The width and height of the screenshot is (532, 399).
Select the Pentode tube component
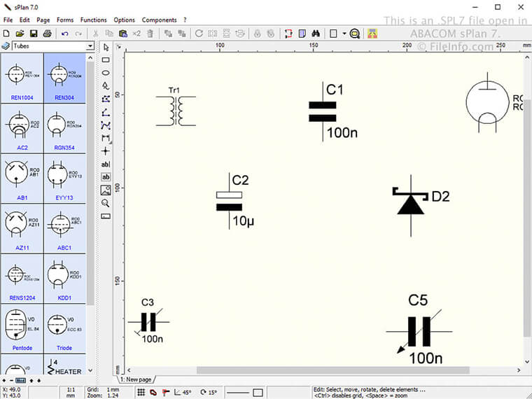[22, 328]
